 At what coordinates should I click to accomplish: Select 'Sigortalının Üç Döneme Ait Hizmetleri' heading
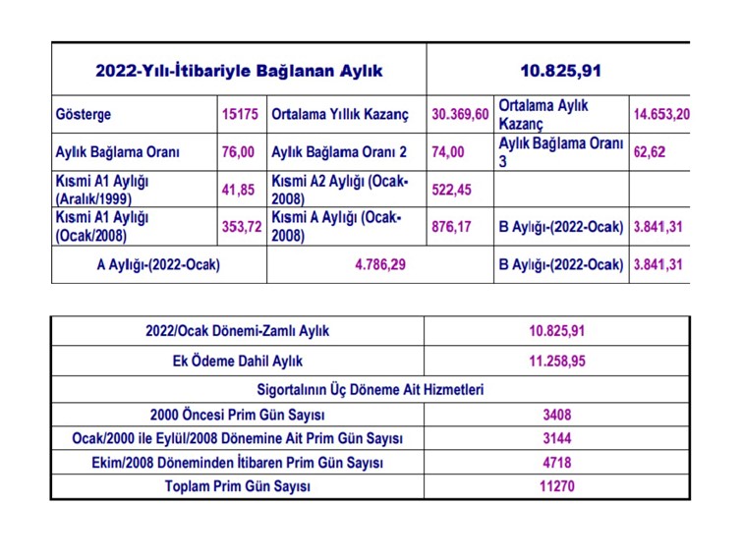pyautogui.click(x=370, y=389)
